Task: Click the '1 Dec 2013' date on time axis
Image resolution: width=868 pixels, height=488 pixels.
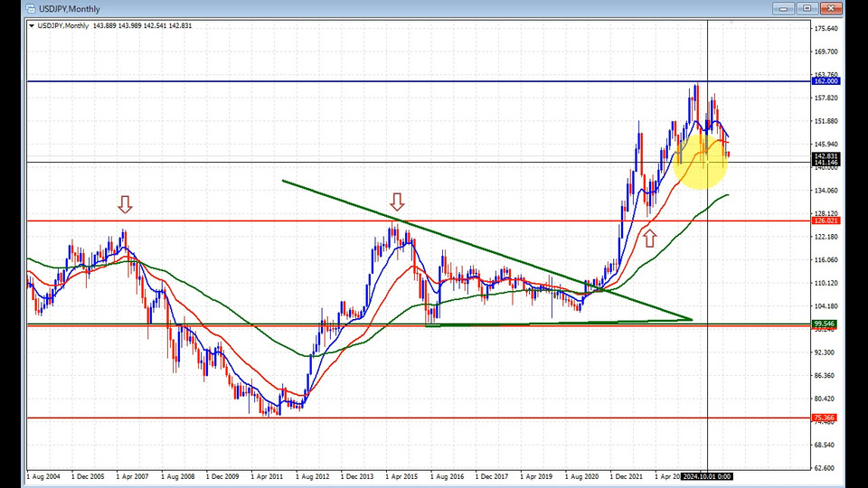Action: (x=357, y=476)
